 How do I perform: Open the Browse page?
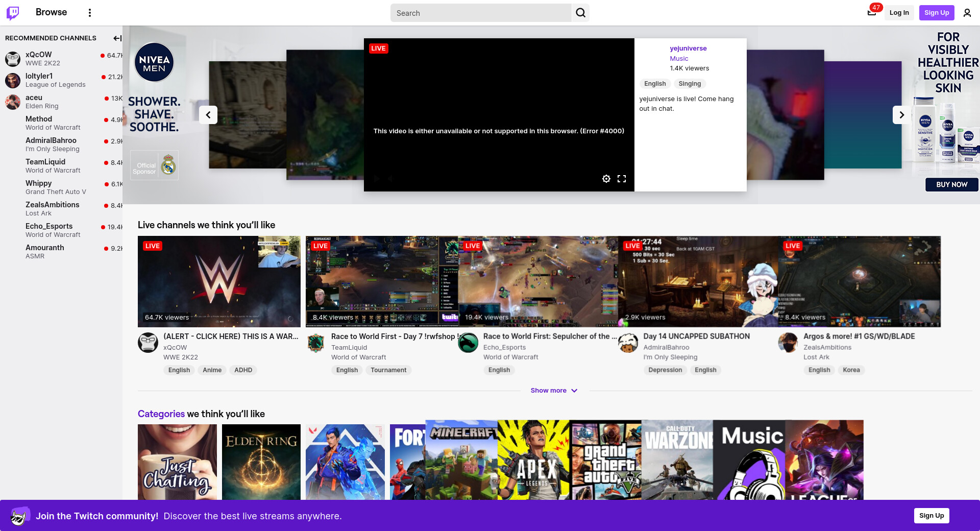[x=51, y=12]
